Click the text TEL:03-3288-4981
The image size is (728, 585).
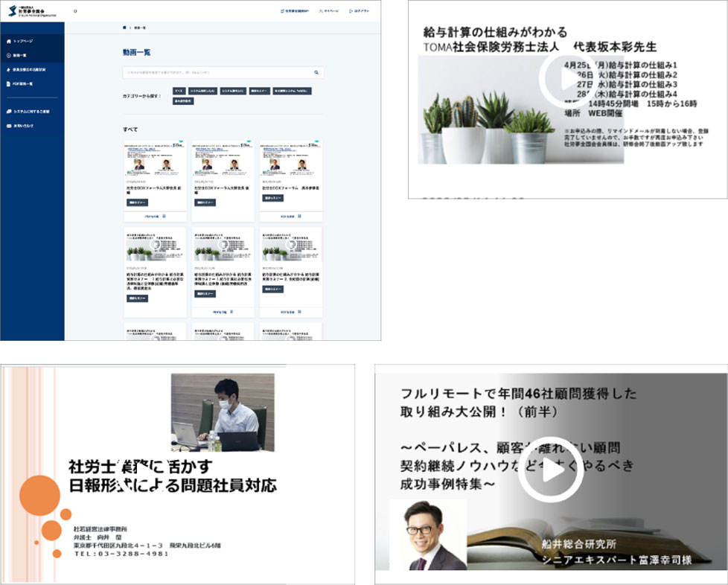[121, 554]
